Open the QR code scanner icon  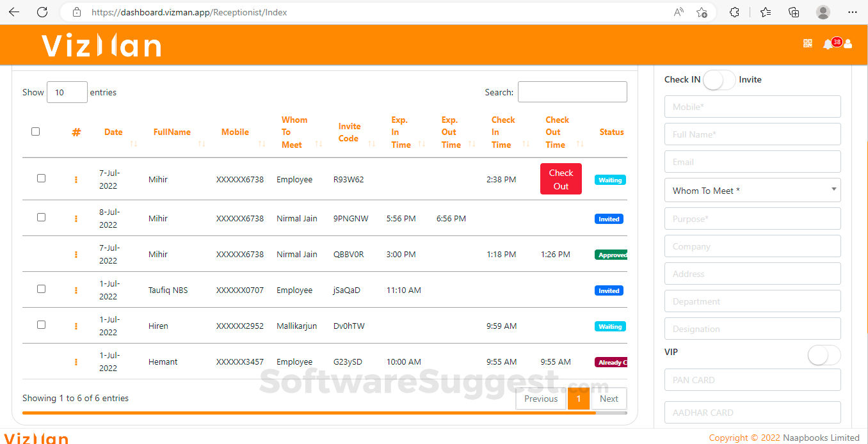[807, 44]
